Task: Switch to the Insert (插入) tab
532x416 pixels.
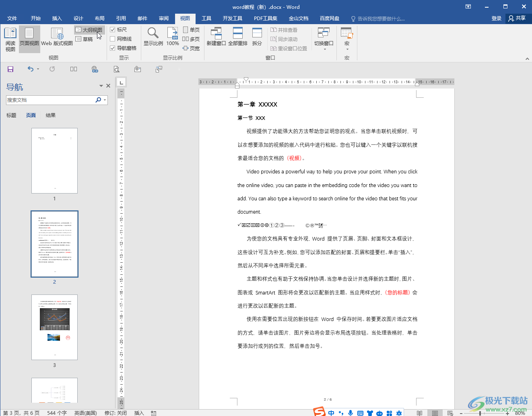Action: (x=57, y=19)
